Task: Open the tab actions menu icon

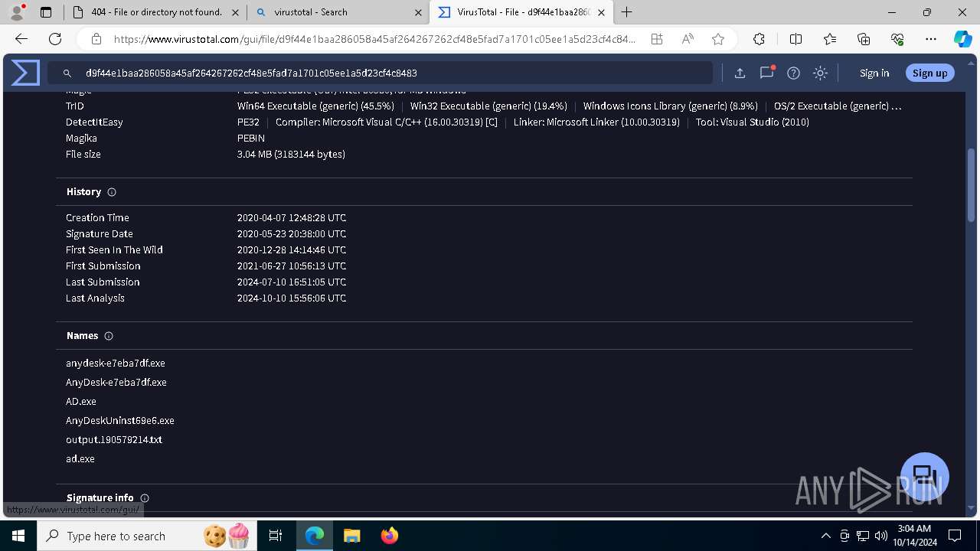Action: click(46, 12)
